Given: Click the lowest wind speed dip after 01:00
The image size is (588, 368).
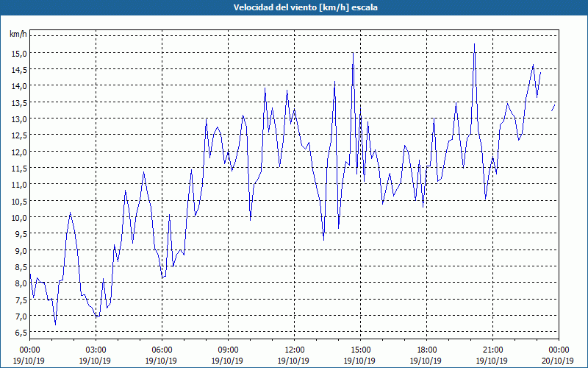Looking at the screenshot, I should pyautogui.click(x=56, y=325).
